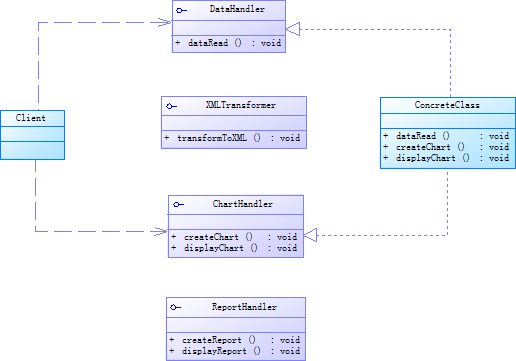Select the XMLTransformer title text
Image resolution: width=516 pixels, height=361 pixels.
[x=241, y=105]
